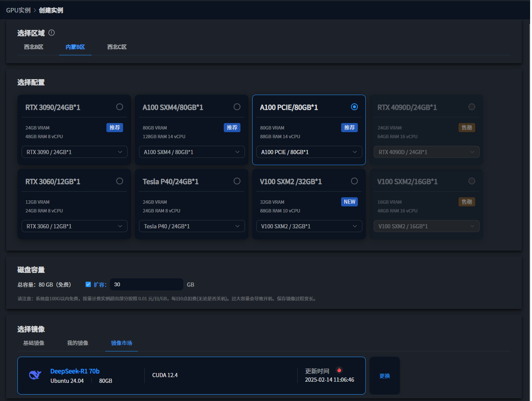Open the 基础镜像 tab
The image size is (532, 401).
(x=34, y=343)
